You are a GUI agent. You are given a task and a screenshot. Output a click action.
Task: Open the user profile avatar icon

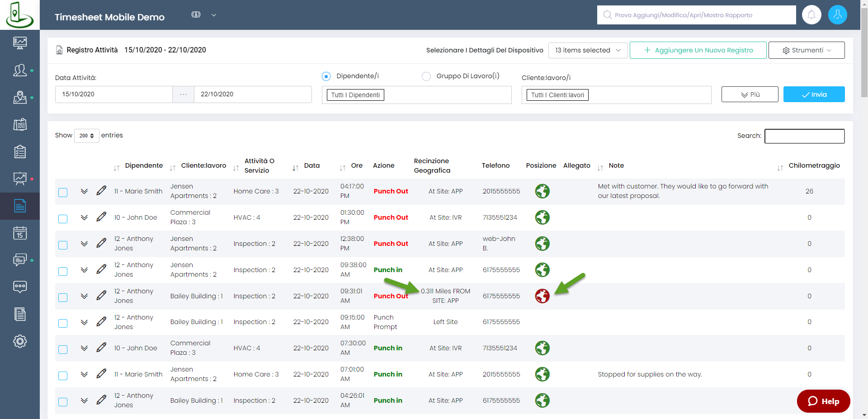point(837,15)
